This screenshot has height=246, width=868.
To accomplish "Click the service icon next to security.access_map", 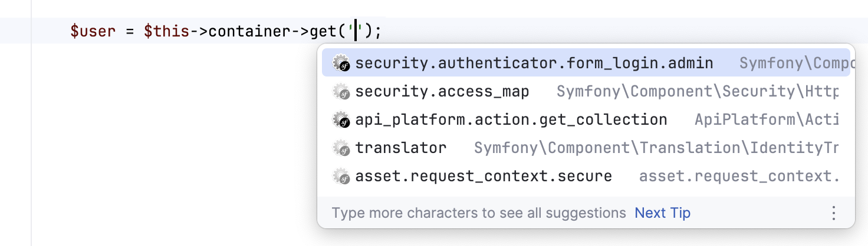I will 341,91.
